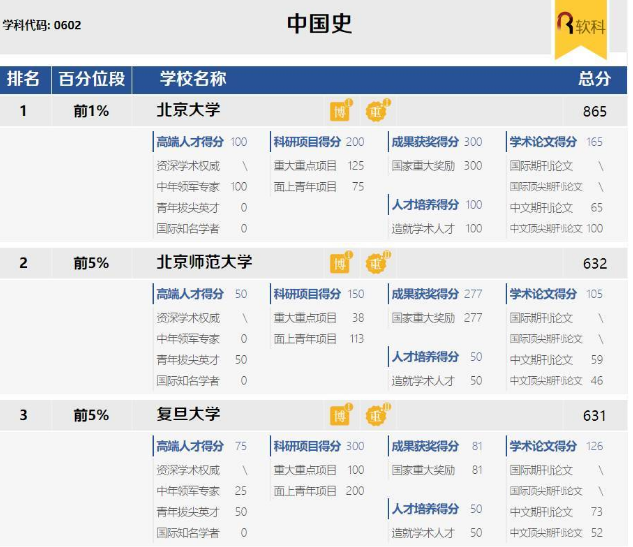Click 学术论文得分 heading under 复旦大学
633x547 pixels.
[x=543, y=446]
